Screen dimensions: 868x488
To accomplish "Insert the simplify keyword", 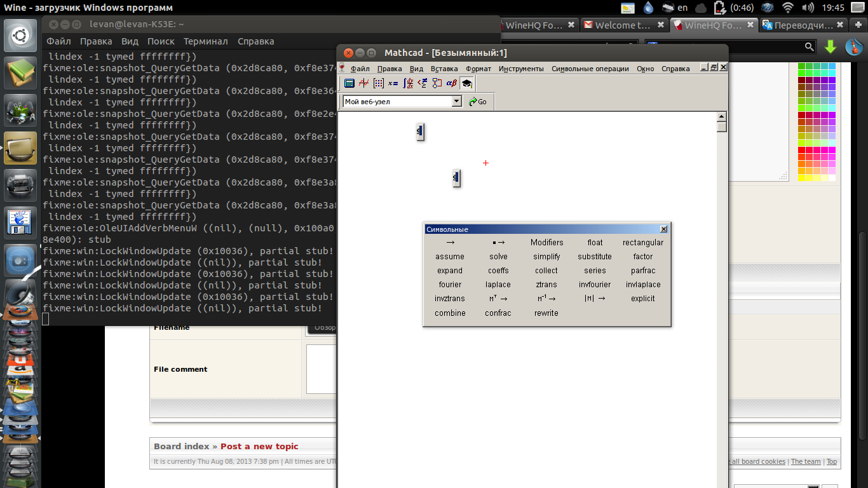I will point(546,257).
